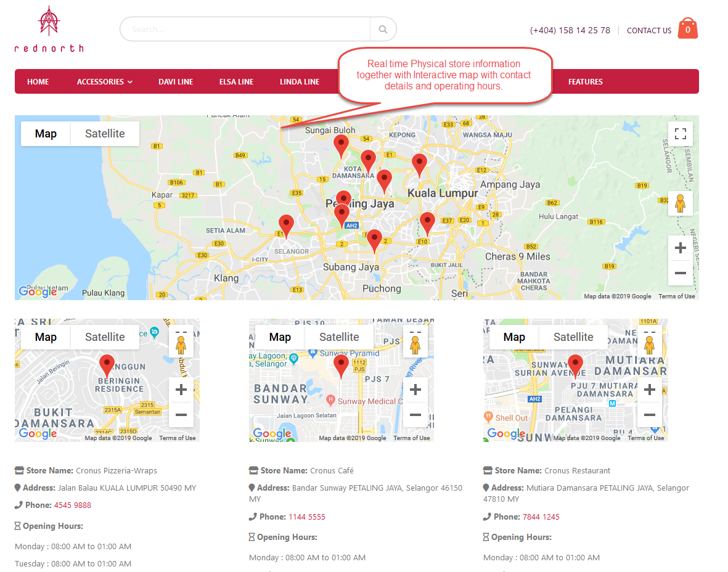
Task: Call the header phone number link
Action: click(570, 30)
